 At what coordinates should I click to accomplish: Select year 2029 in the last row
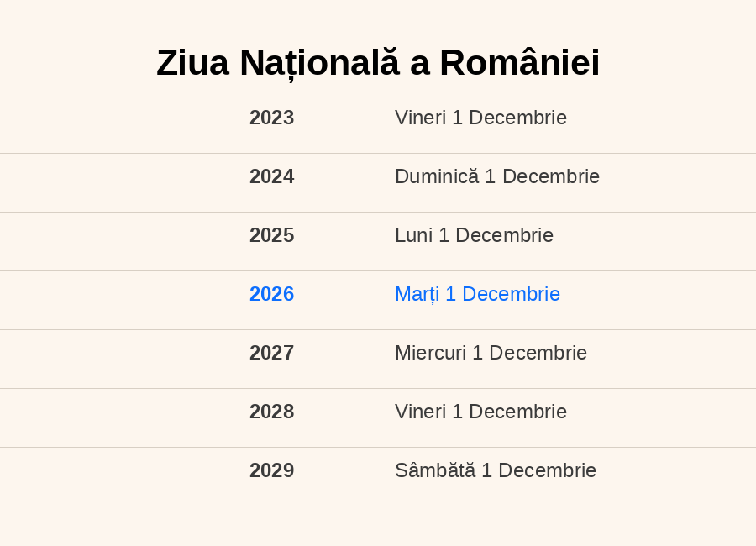(x=271, y=470)
